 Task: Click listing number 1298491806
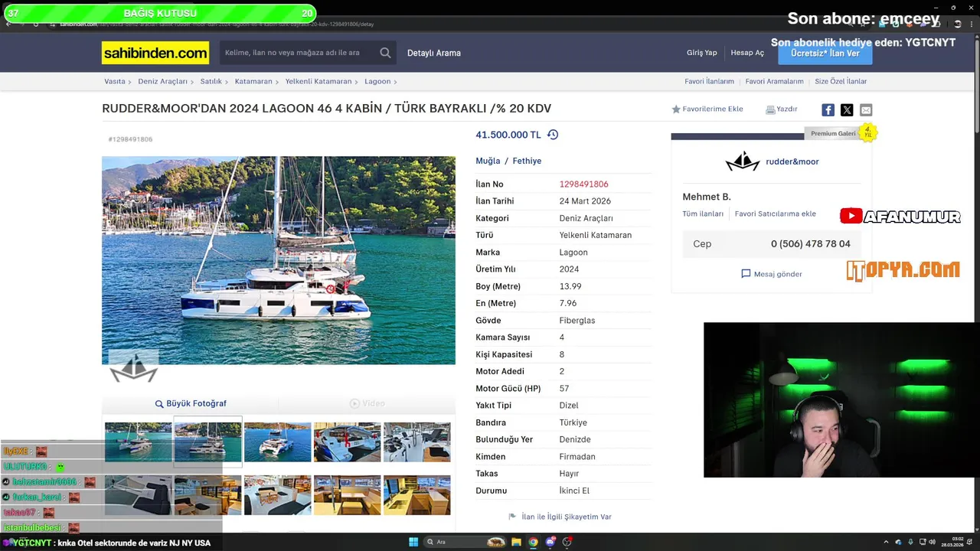point(583,184)
